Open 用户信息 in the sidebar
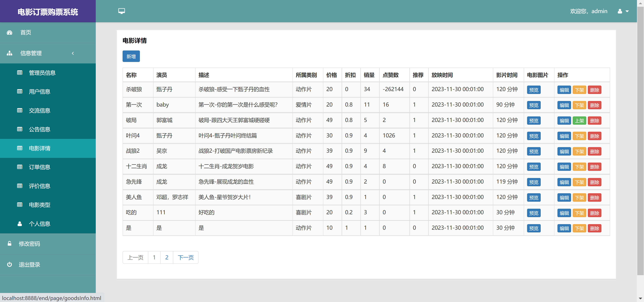644x302 pixels. (40, 92)
